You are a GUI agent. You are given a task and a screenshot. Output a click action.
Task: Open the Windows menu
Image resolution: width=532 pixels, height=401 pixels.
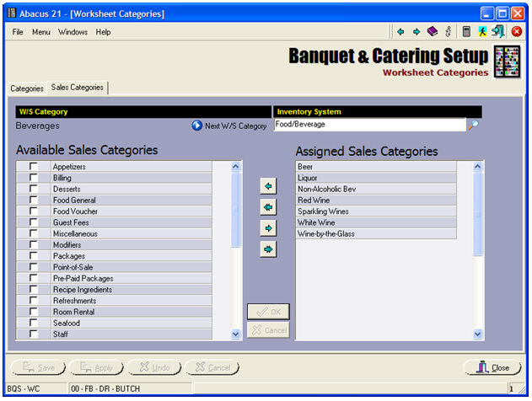73,32
